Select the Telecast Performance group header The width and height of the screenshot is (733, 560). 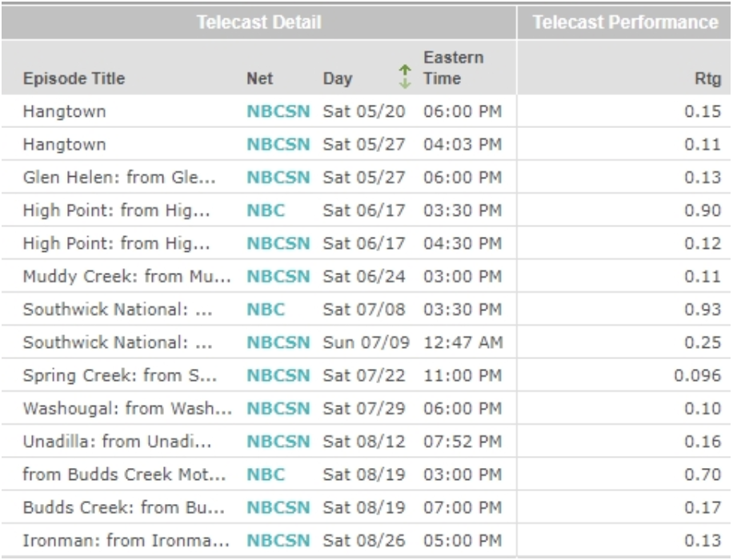pyautogui.click(x=625, y=23)
